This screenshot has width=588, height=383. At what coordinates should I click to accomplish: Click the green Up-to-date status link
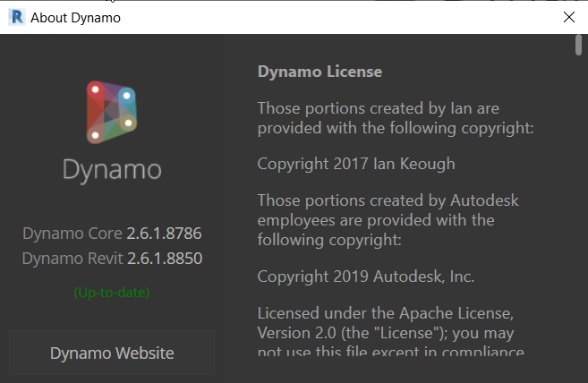[112, 293]
